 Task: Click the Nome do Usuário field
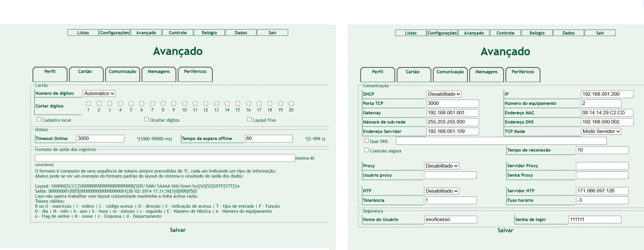[x=451, y=219]
